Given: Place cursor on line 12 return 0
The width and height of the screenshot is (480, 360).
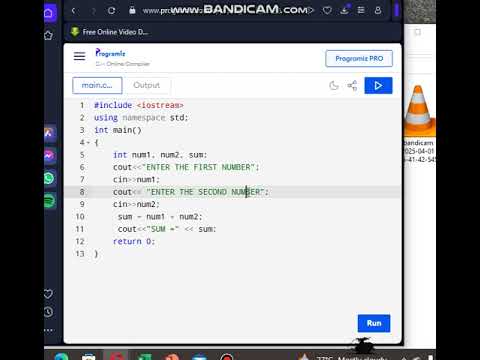Looking at the screenshot, I should click(x=134, y=241).
